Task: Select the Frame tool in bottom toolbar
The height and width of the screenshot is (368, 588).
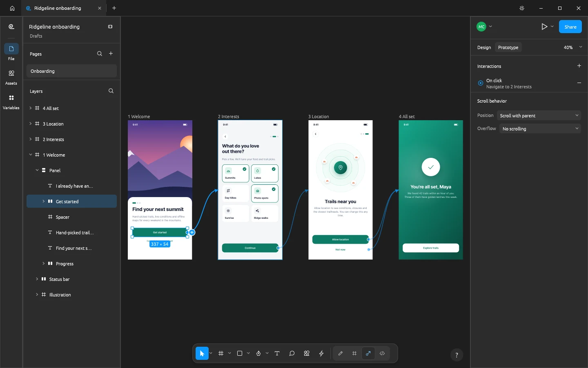Action: pos(221,353)
